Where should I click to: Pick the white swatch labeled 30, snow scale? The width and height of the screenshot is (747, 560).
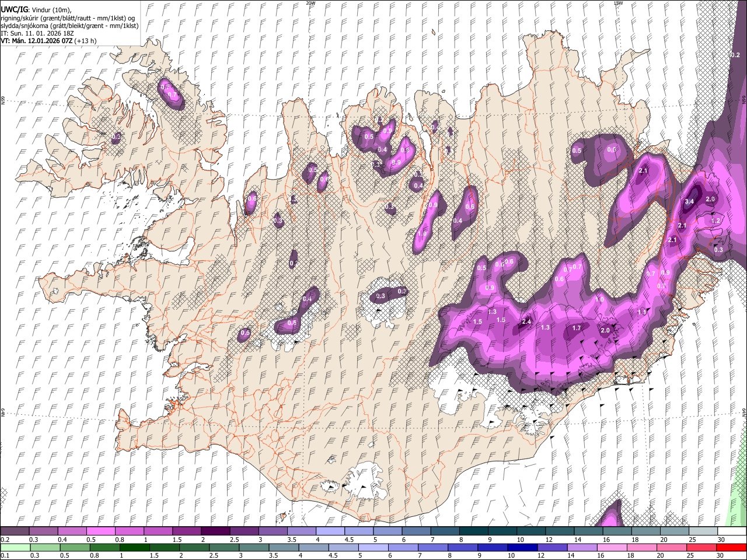(732, 531)
